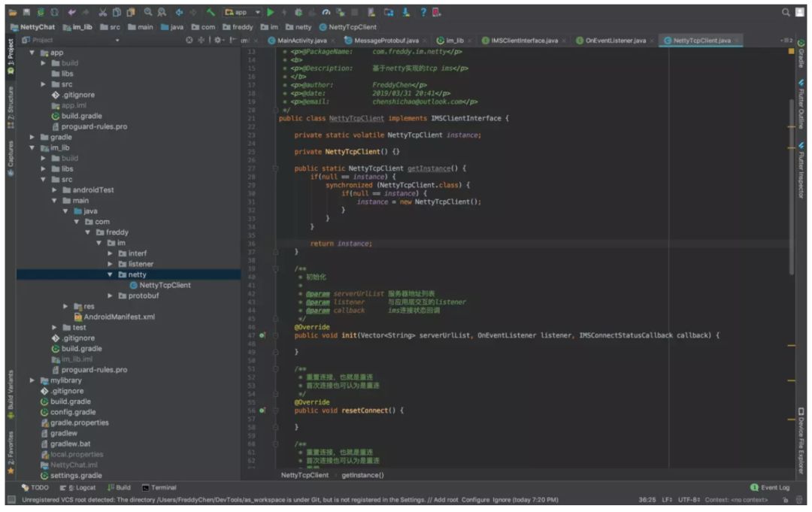Viewport: 812px width, 512px height.
Task: Click the Help question mark icon
Action: tap(423, 12)
